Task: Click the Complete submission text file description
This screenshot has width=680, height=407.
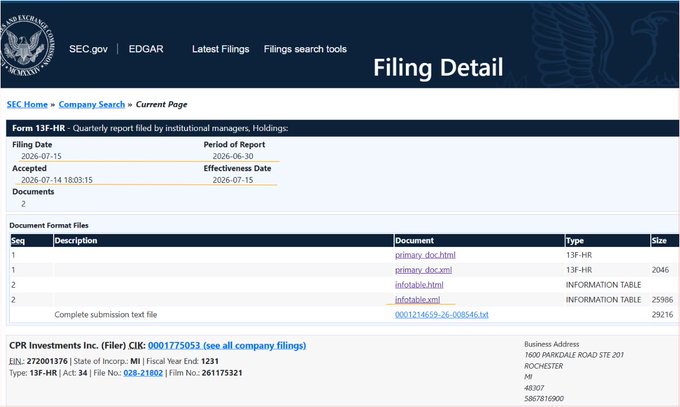Action: [106, 315]
